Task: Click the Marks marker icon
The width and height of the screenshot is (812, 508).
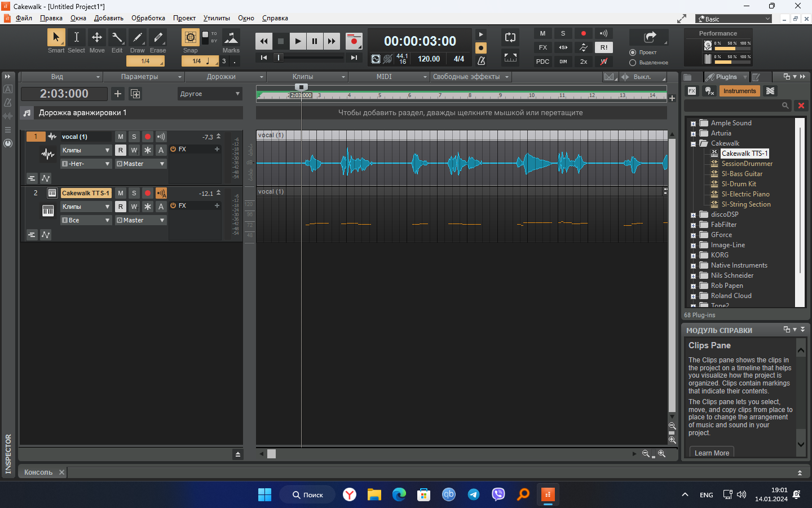Action: click(231, 38)
